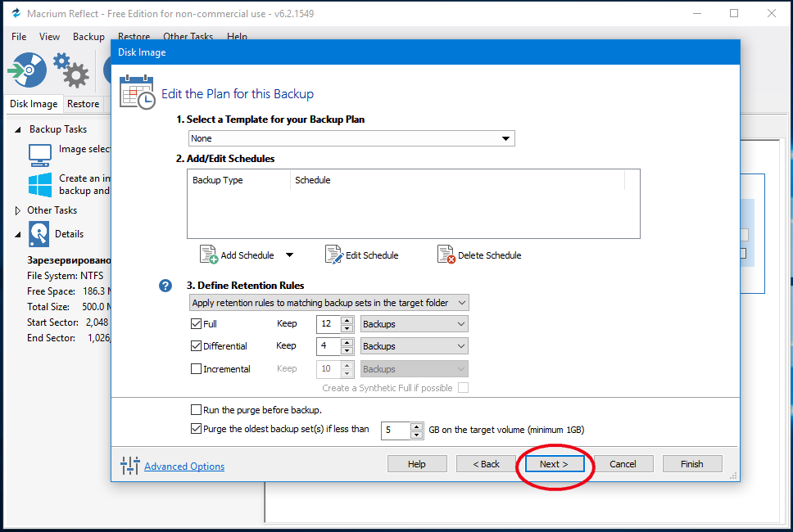The height and width of the screenshot is (532, 793).
Task: Click the Edit Schedule button label
Action: [372, 255]
